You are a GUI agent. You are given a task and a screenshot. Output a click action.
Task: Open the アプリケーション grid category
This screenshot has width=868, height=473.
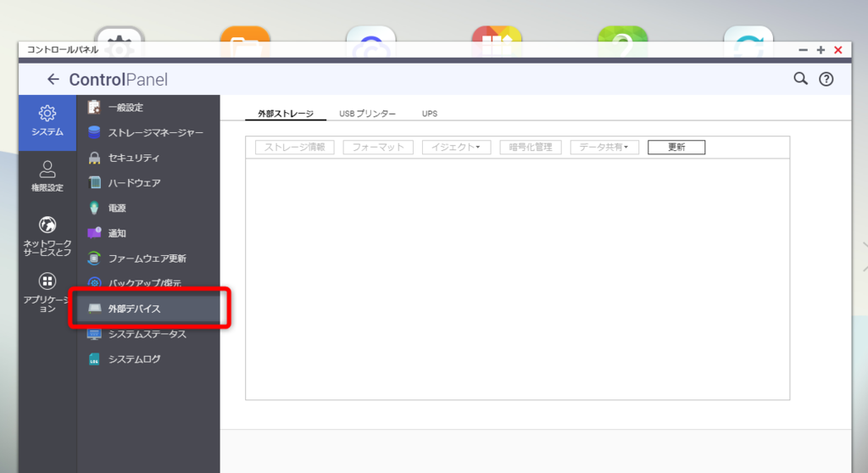tap(47, 292)
